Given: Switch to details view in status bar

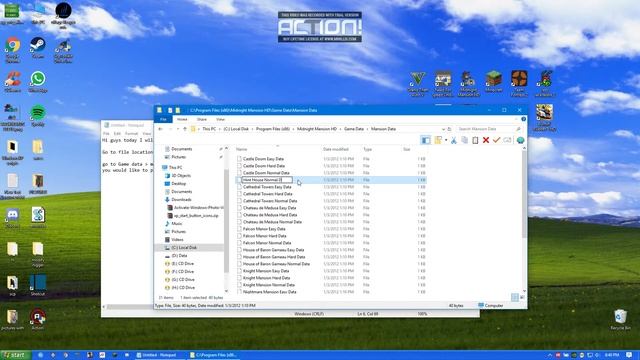Looking at the screenshot, I should coord(514,298).
